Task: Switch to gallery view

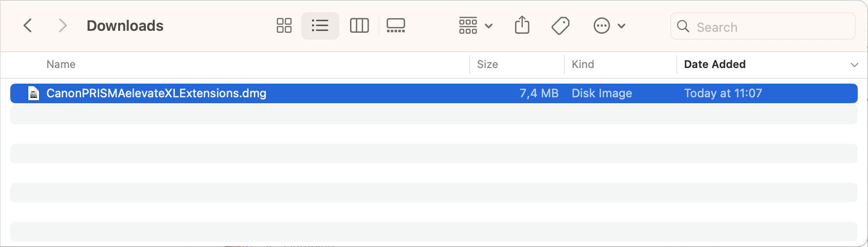Action: (x=396, y=25)
